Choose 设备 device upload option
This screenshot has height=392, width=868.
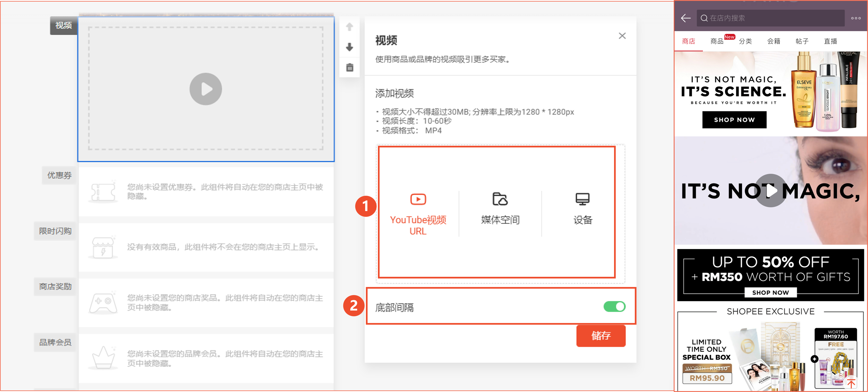(x=583, y=209)
